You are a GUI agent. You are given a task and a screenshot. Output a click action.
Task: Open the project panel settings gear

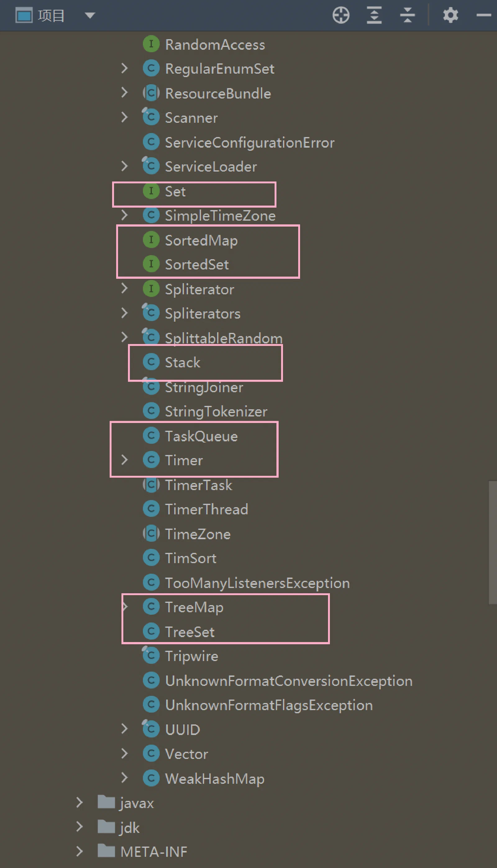pos(451,15)
